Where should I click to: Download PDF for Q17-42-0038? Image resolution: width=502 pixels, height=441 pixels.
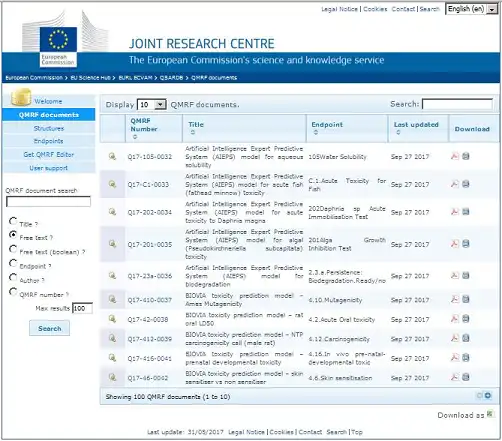pyautogui.click(x=455, y=319)
